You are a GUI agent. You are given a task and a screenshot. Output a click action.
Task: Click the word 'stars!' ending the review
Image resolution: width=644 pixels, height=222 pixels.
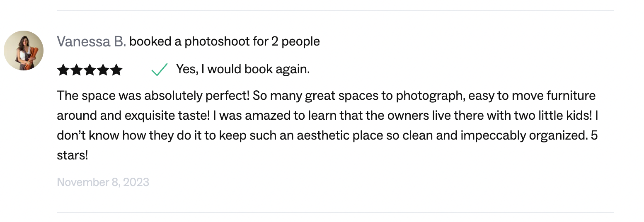(x=73, y=156)
